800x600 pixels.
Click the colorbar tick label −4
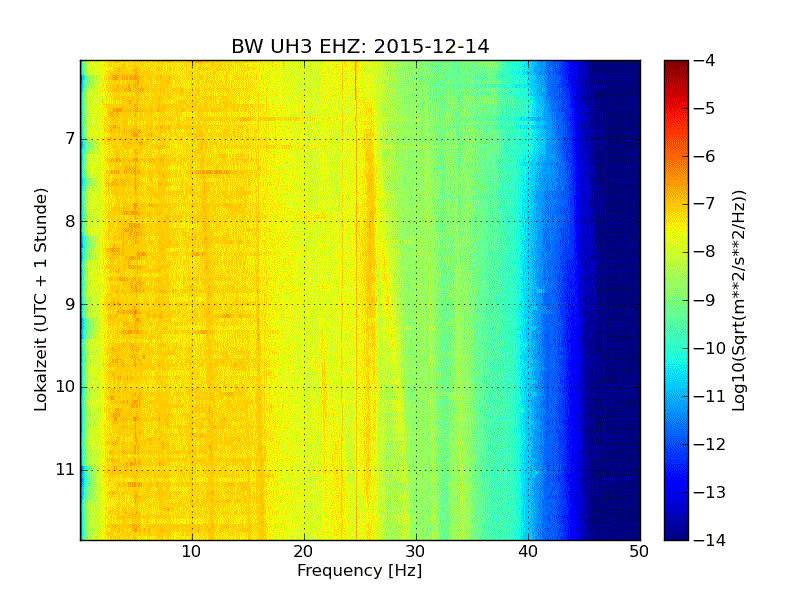coord(705,60)
